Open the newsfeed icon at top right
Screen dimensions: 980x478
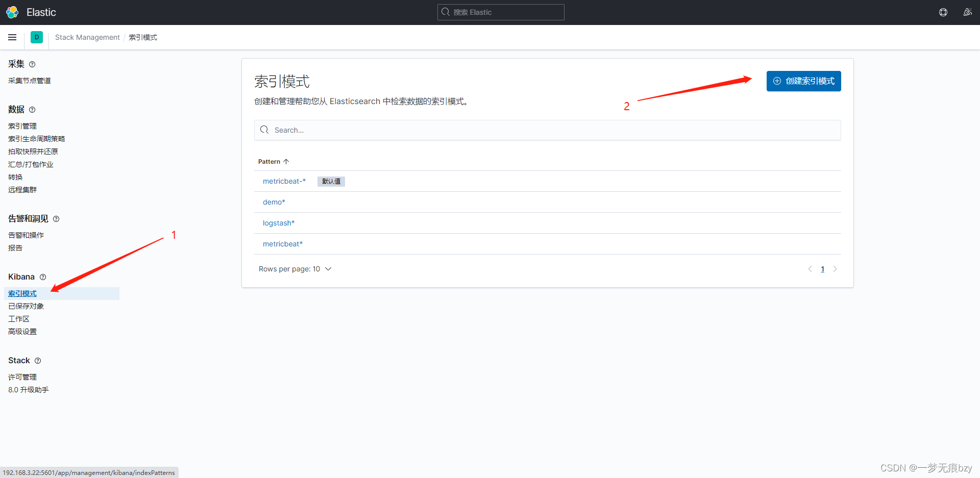coord(967,12)
